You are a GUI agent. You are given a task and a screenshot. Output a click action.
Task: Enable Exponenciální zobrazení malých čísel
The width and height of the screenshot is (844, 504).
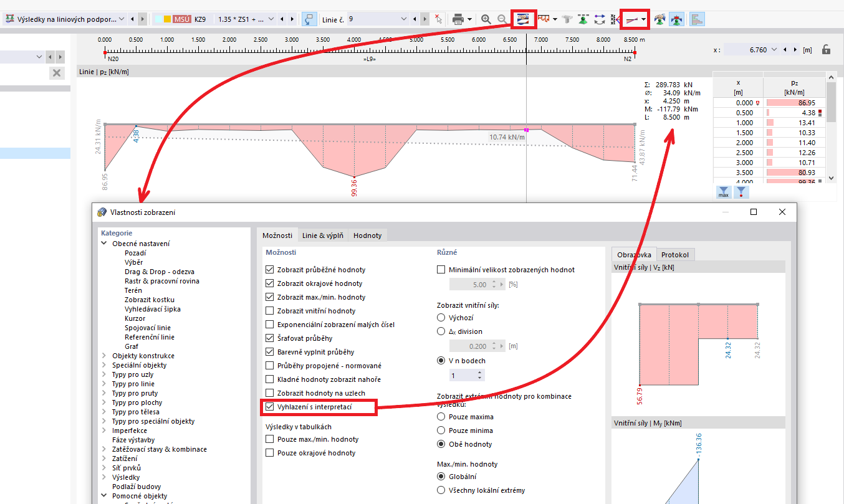(269, 325)
